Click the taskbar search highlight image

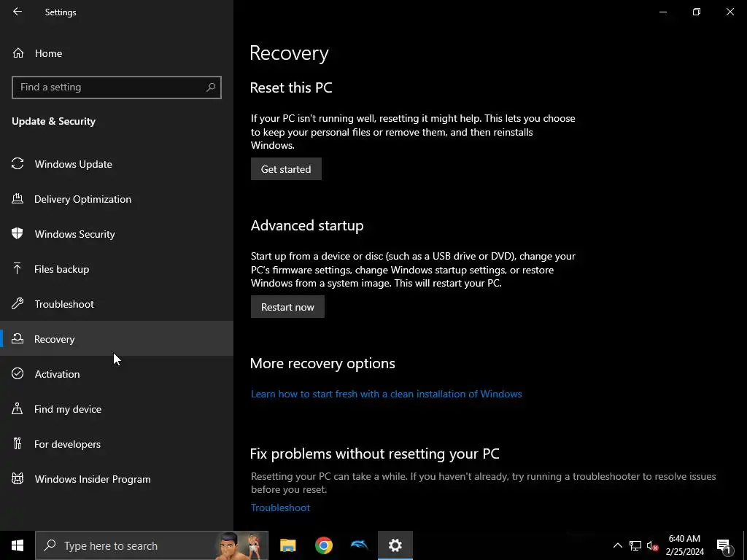pos(241,545)
